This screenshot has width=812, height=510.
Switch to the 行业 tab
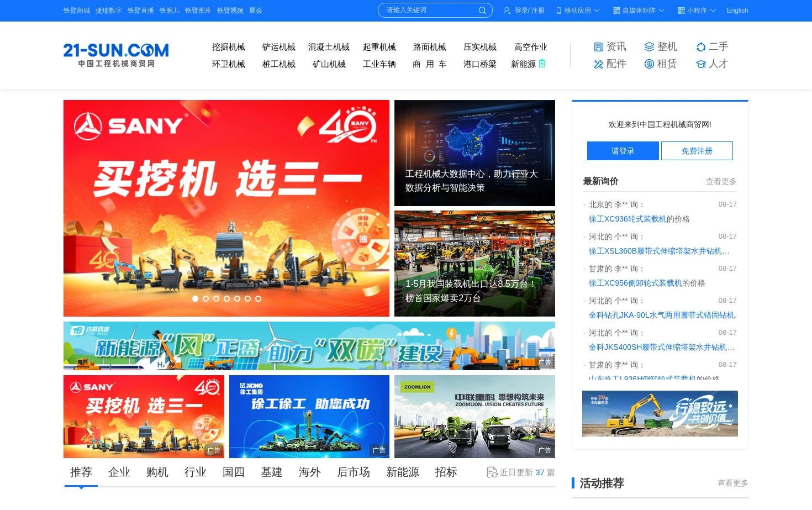tap(196, 472)
